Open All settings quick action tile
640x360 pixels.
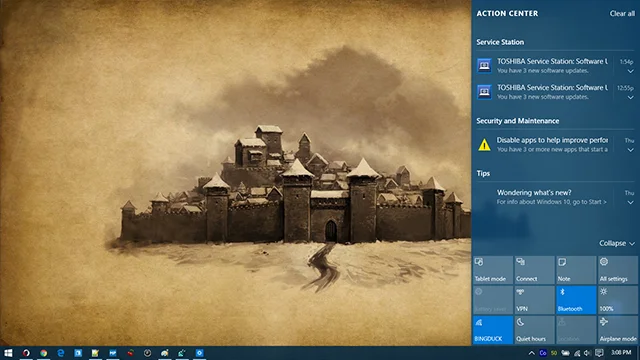(x=618, y=270)
